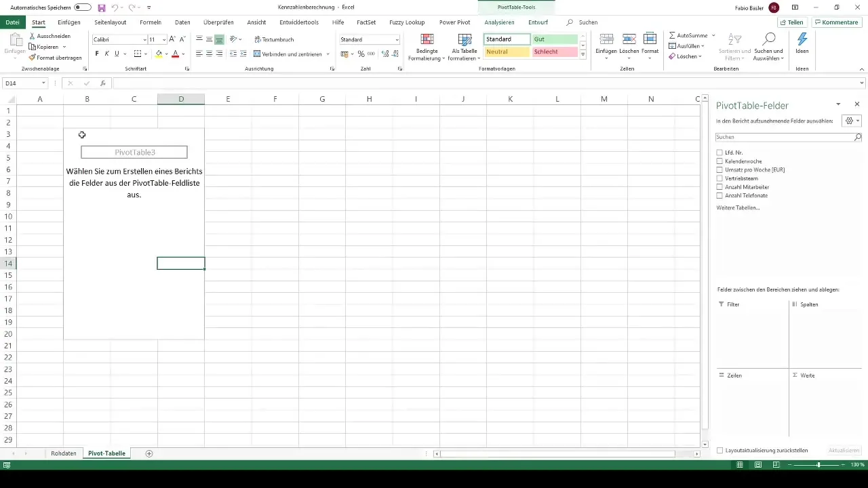The height and width of the screenshot is (488, 868).
Task: Check the Kalenderwoche field
Action: pyautogui.click(x=719, y=161)
